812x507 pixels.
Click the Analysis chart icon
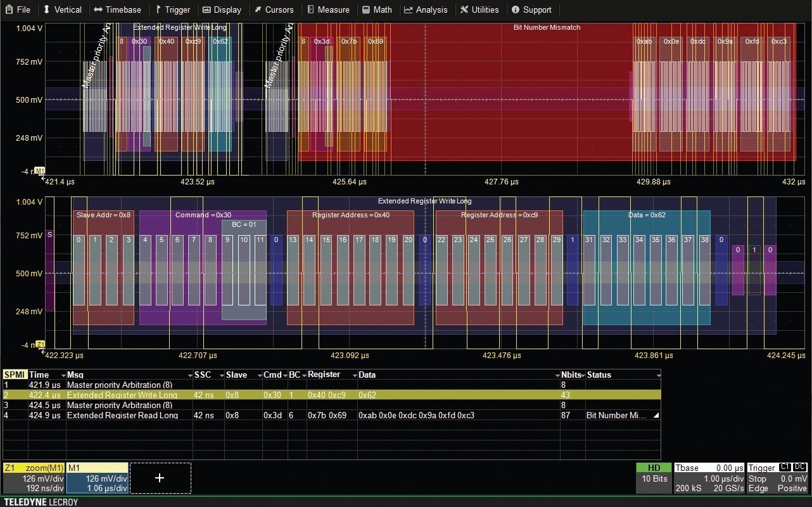(409, 10)
